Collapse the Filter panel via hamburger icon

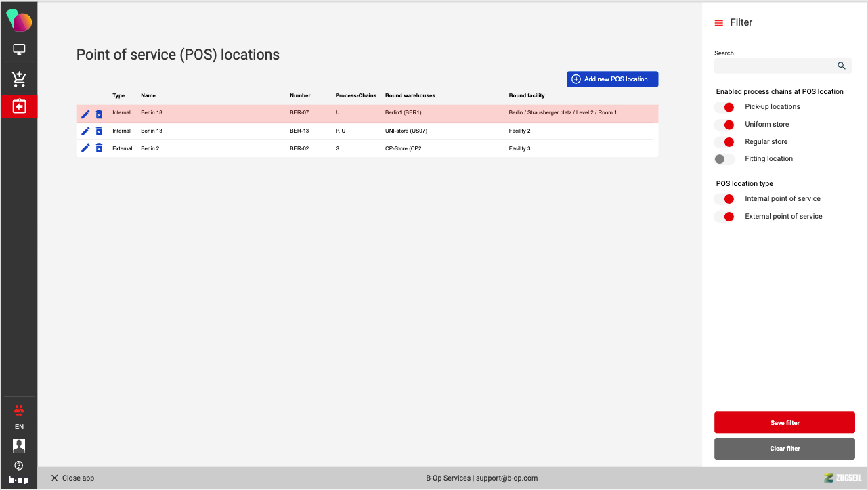point(719,23)
